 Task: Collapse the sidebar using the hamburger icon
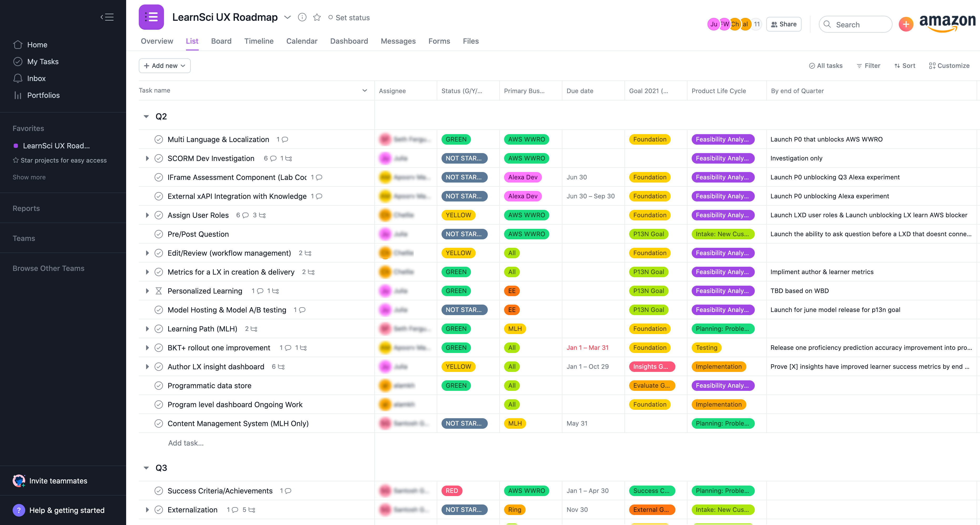tap(107, 17)
